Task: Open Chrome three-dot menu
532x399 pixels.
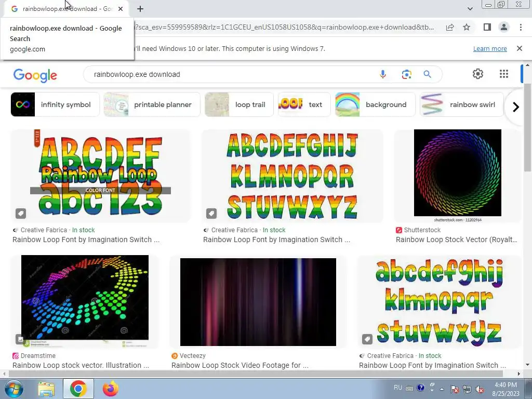Action: click(x=521, y=27)
